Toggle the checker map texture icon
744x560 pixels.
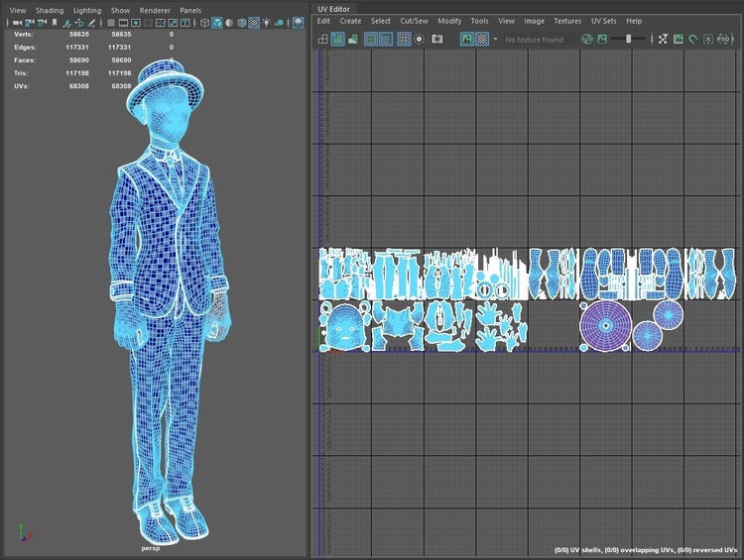pyautogui.click(x=482, y=39)
